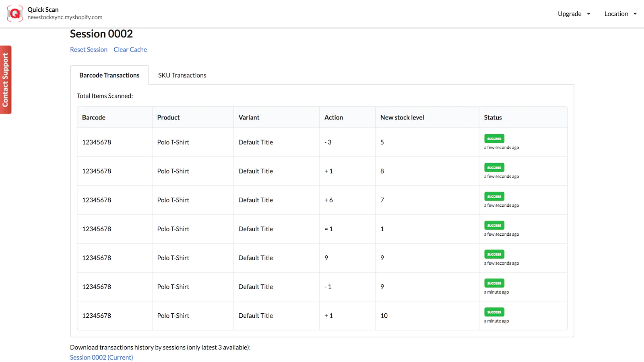Click the success badge for new stock level 8
The height and width of the screenshot is (362, 644).
(x=494, y=168)
